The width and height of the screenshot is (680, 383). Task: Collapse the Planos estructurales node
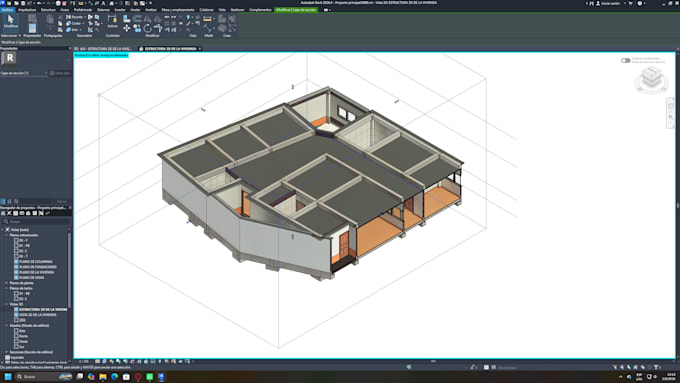click(x=7, y=235)
